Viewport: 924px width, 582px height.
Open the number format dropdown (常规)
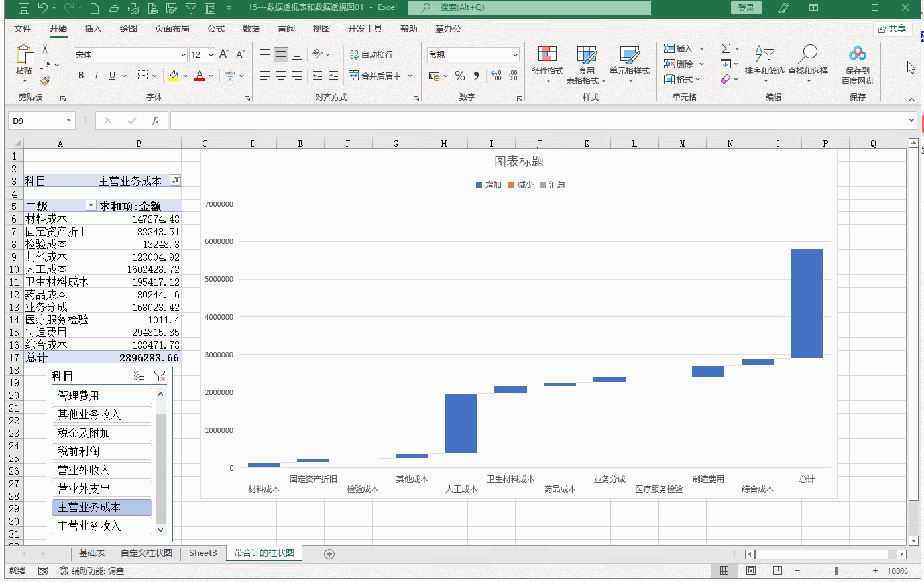pos(515,55)
